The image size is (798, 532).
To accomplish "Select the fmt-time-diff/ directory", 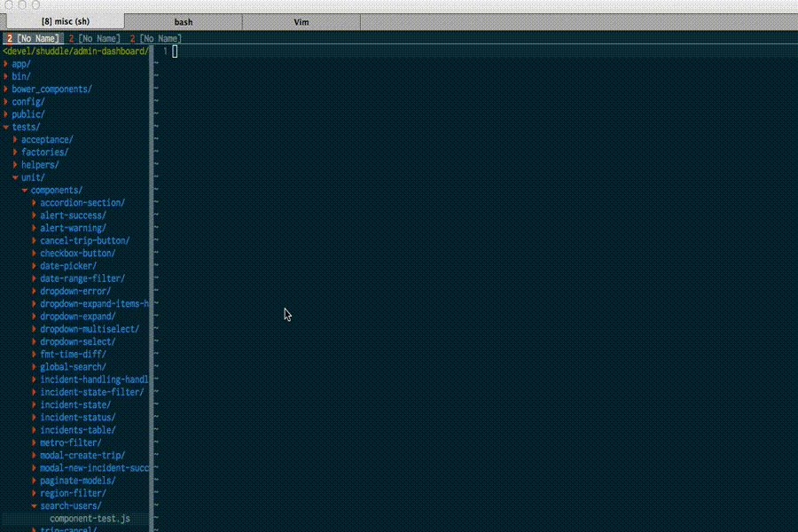I will [x=74, y=355].
